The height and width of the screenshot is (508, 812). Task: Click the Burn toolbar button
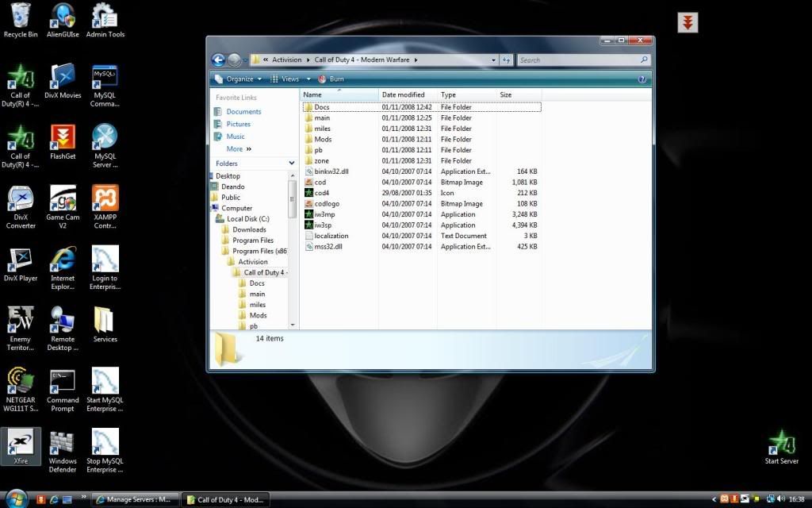331,79
